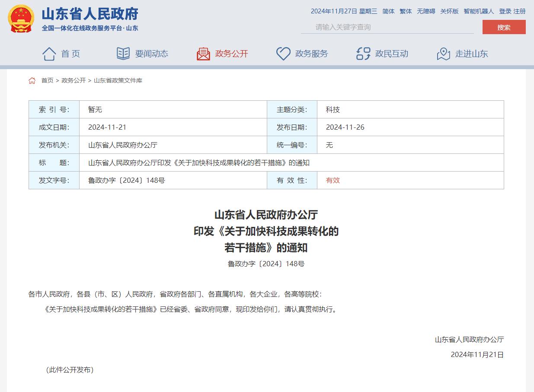Click the 成文日期 label cell
This screenshot has width=534, height=392.
click(54, 127)
